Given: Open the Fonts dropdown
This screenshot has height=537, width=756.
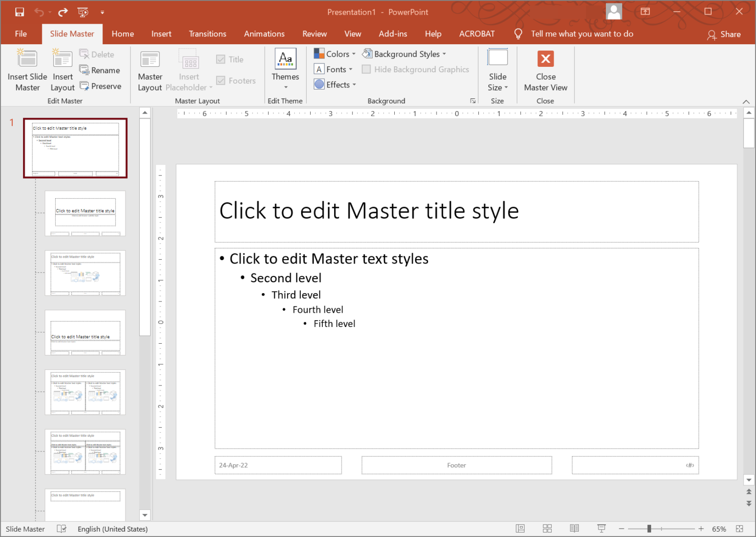Looking at the screenshot, I should 333,69.
